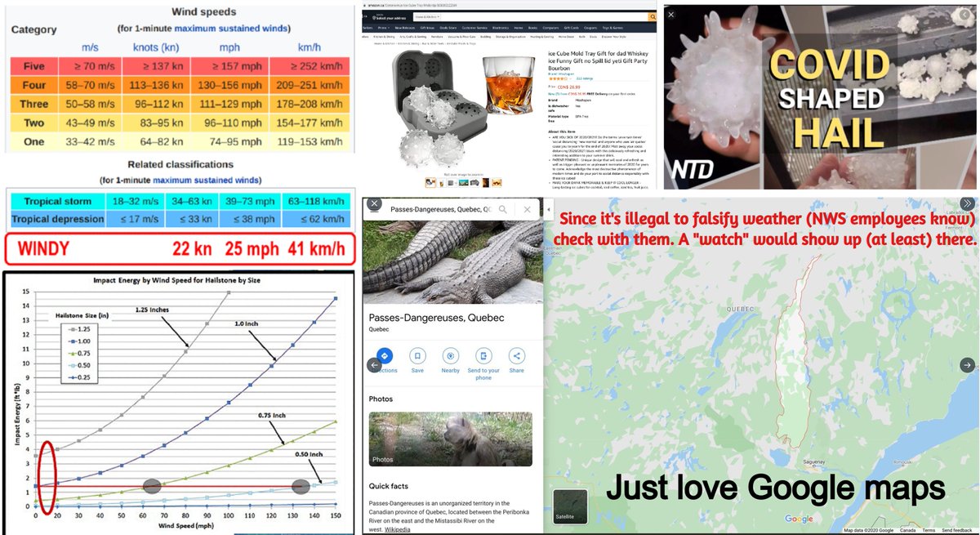
Task: Click Select your address on Amazon
Action: 389,17
